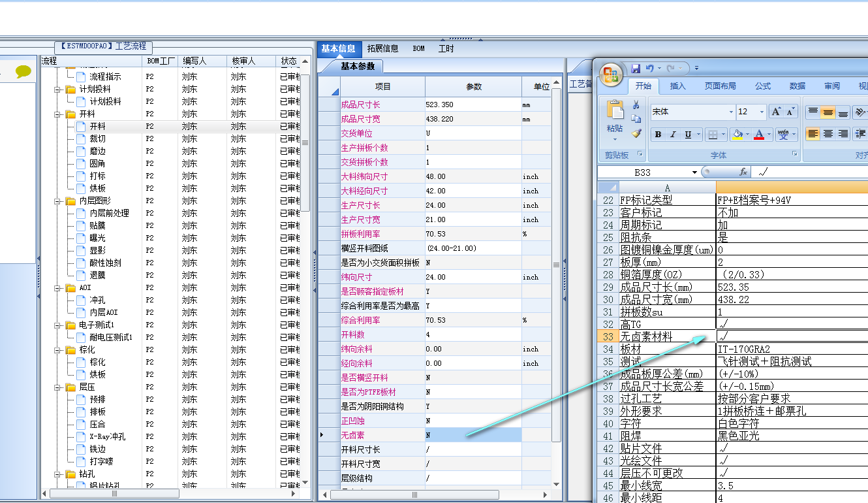The width and height of the screenshot is (868, 503).
Task: Click the 编写人 column header in tree
Action: click(x=203, y=61)
